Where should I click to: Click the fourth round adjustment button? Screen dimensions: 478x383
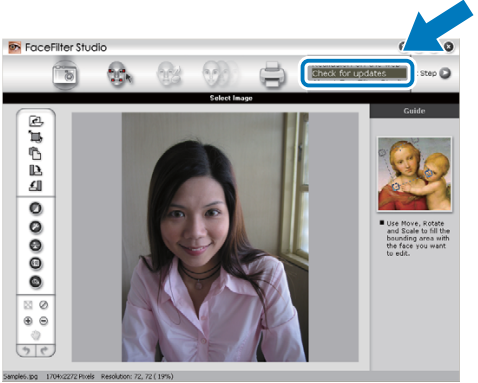click(36, 264)
